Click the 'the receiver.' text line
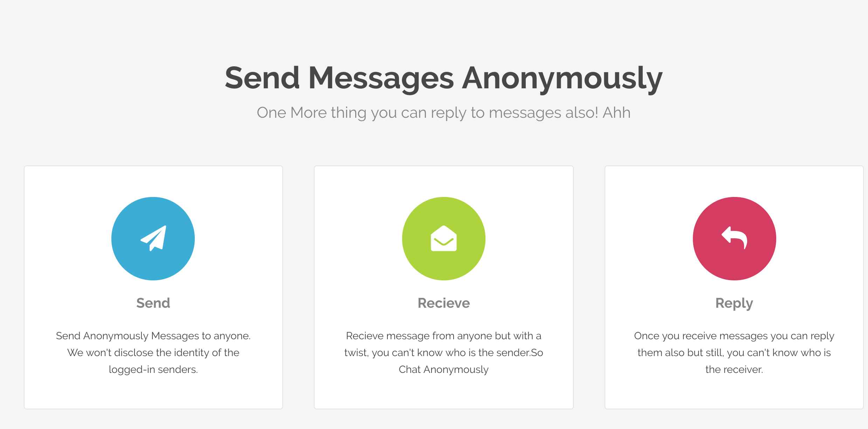The height and width of the screenshot is (429, 868). pyautogui.click(x=734, y=369)
